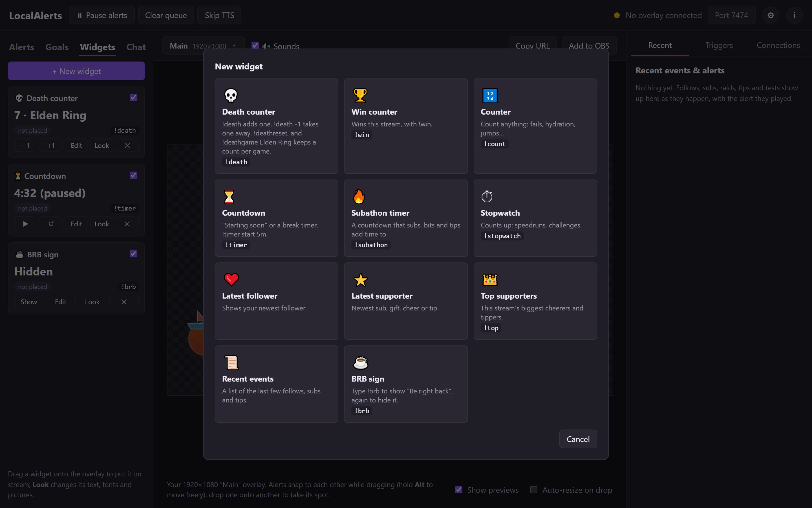Uncheck the Sounds checkbox

coord(255,45)
